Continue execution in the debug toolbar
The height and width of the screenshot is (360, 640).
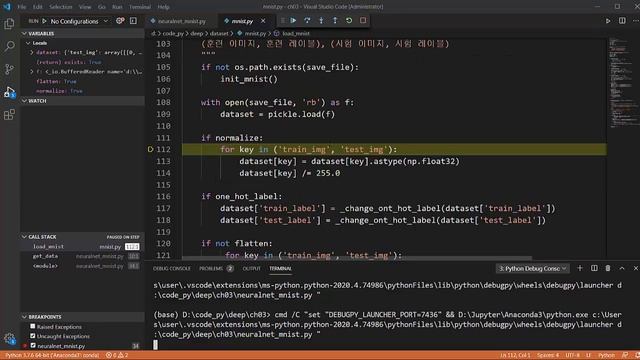click(293, 20)
